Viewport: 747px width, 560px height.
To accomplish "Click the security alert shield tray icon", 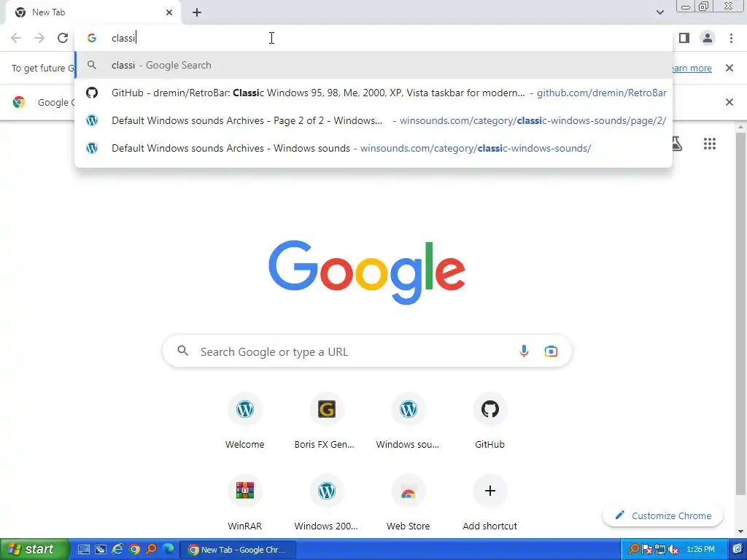I will (647, 550).
